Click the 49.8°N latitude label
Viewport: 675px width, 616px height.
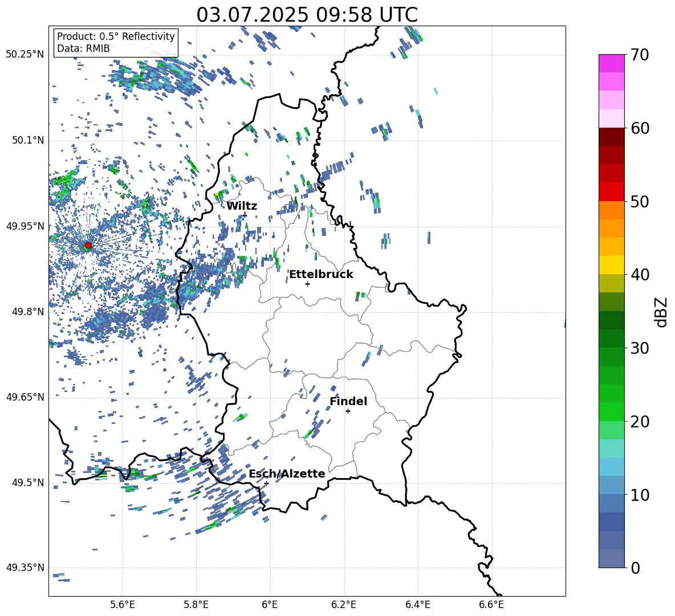28,312
